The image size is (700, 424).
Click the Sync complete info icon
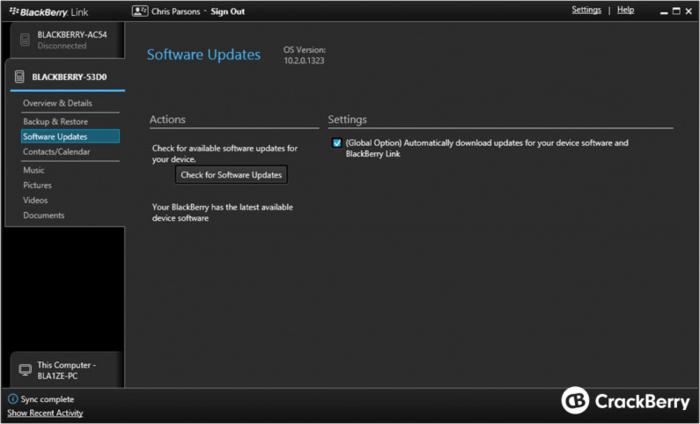coord(13,399)
